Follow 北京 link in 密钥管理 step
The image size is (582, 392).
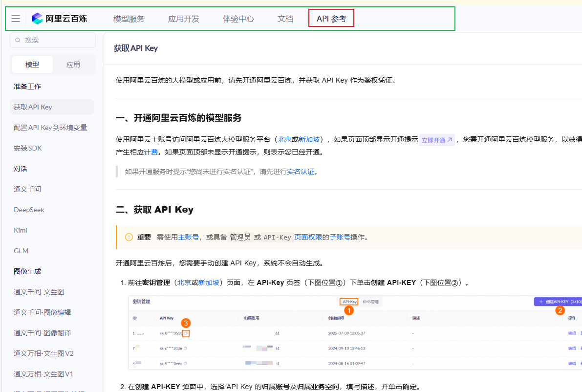[184, 283]
